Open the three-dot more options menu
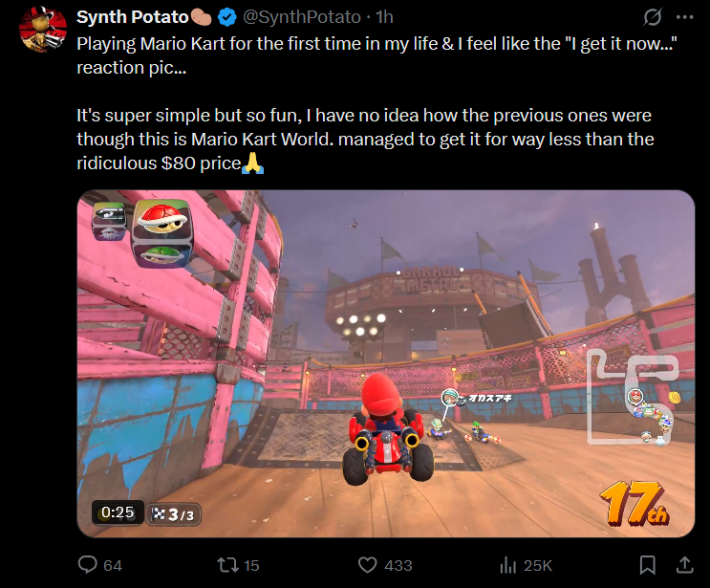Screen dimensions: 710x588 click(684, 17)
